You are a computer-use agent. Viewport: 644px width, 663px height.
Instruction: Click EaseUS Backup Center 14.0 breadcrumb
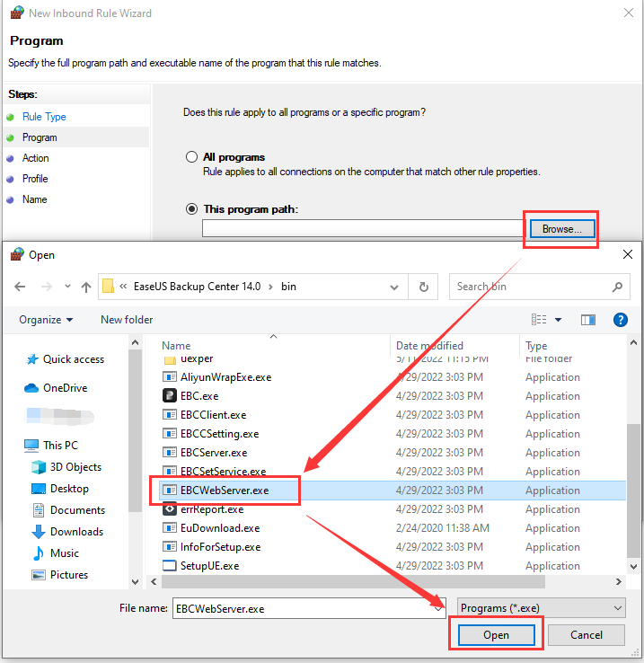click(x=197, y=287)
